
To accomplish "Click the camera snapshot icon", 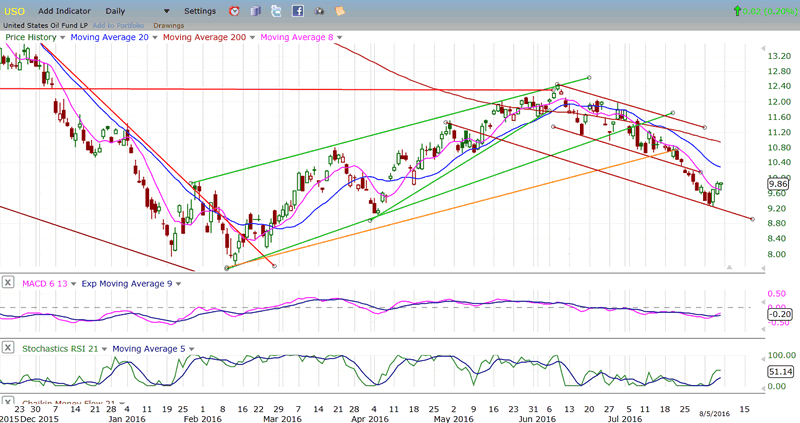I will [x=319, y=11].
